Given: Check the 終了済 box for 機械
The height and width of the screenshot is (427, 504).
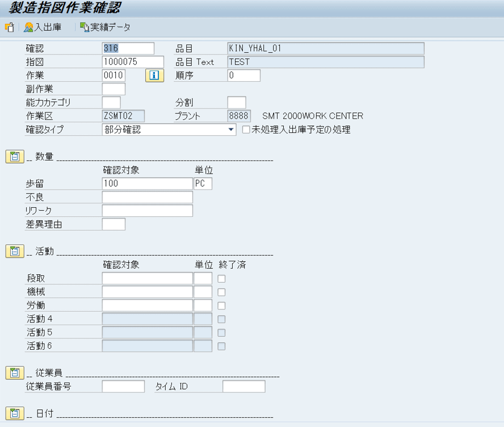Looking at the screenshot, I should point(221,292).
